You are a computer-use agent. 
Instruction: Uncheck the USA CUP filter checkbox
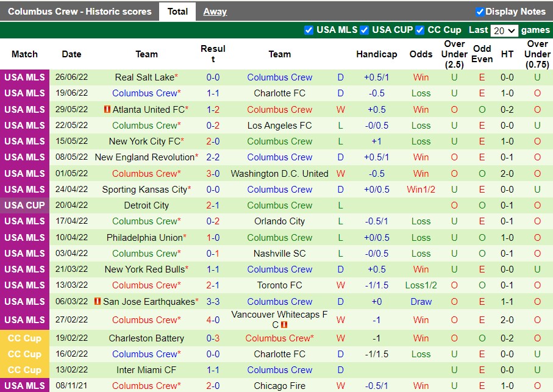(365, 30)
